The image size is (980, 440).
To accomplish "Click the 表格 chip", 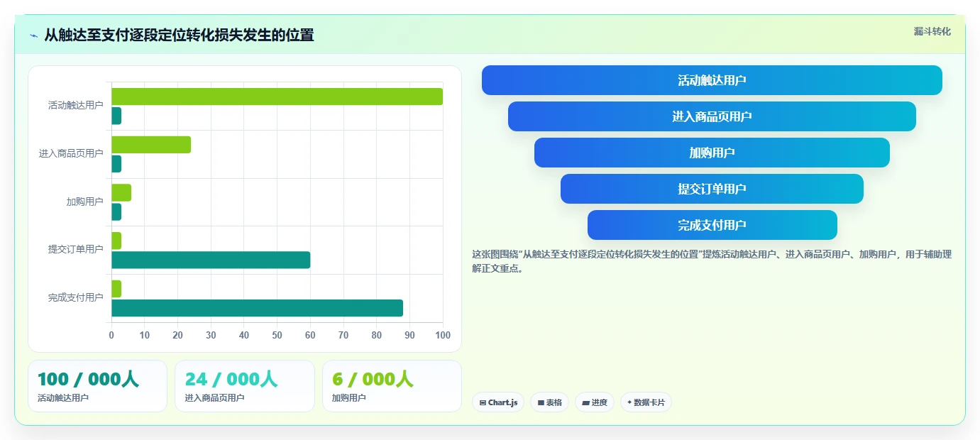I will (x=549, y=402).
